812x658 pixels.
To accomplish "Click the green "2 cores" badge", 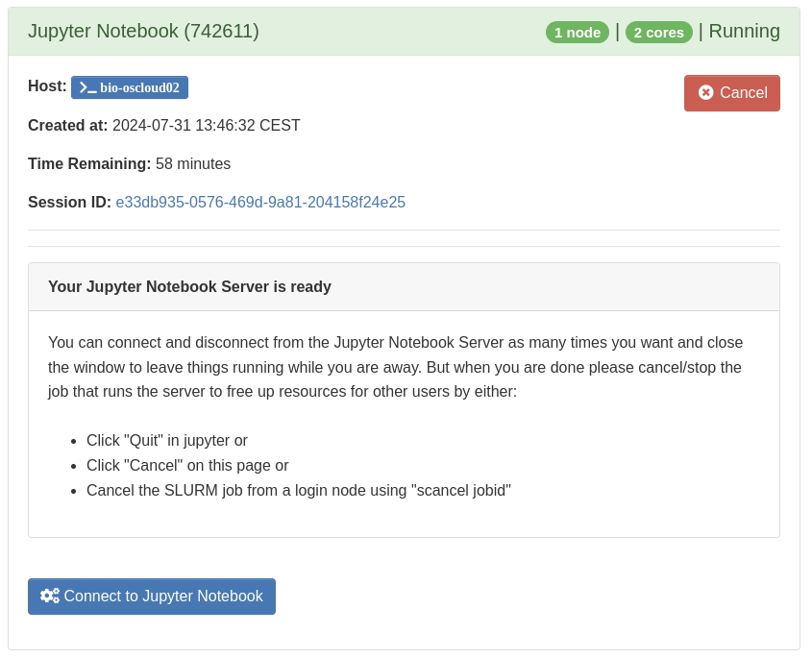I will pyautogui.click(x=658, y=32).
